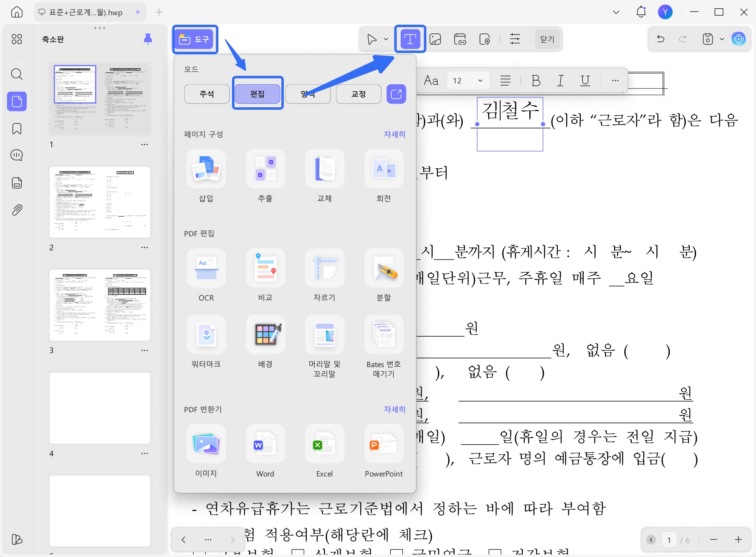Viewport: 756px width, 557px height.
Task: Open the bookmarks panel icon
Action: [x=17, y=129]
